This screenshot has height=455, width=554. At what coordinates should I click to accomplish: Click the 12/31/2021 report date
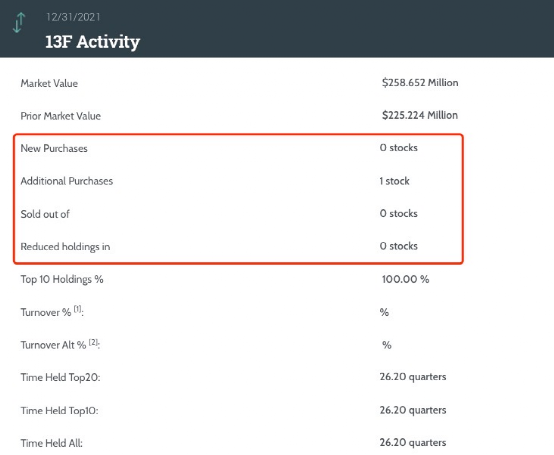point(73,17)
